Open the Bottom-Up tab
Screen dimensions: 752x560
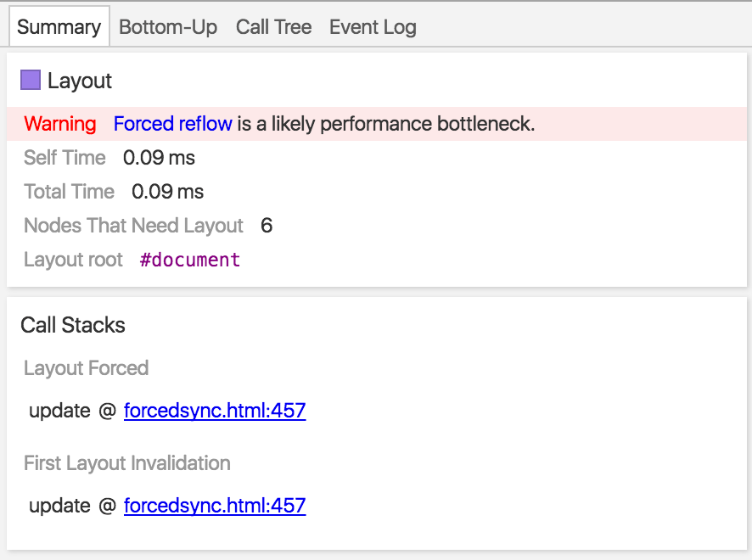click(x=168, y=27)
